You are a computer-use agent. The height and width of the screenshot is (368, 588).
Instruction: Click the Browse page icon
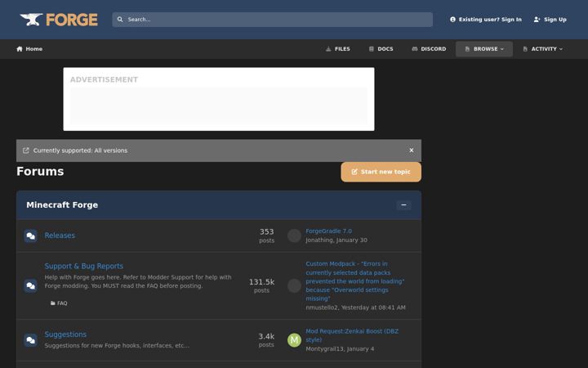(467, 49)
